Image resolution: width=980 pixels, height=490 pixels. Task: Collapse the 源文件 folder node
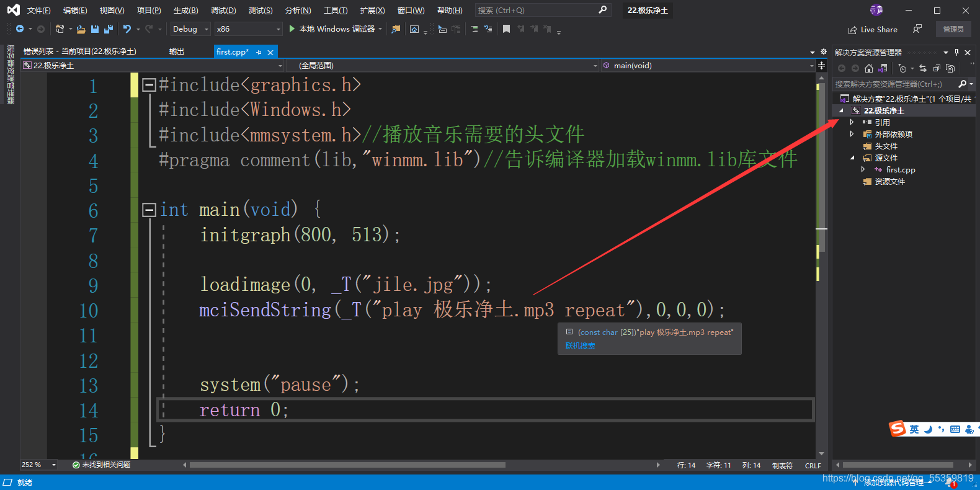click(x=852, y=158)
